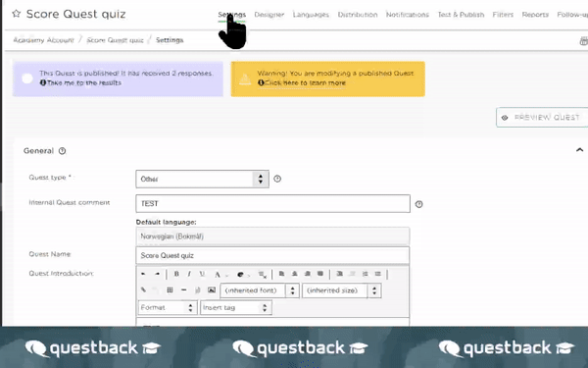The image size is (588, 368).
Task: Click the undo arrow in the editor toolbar
Action: [143, 274]
